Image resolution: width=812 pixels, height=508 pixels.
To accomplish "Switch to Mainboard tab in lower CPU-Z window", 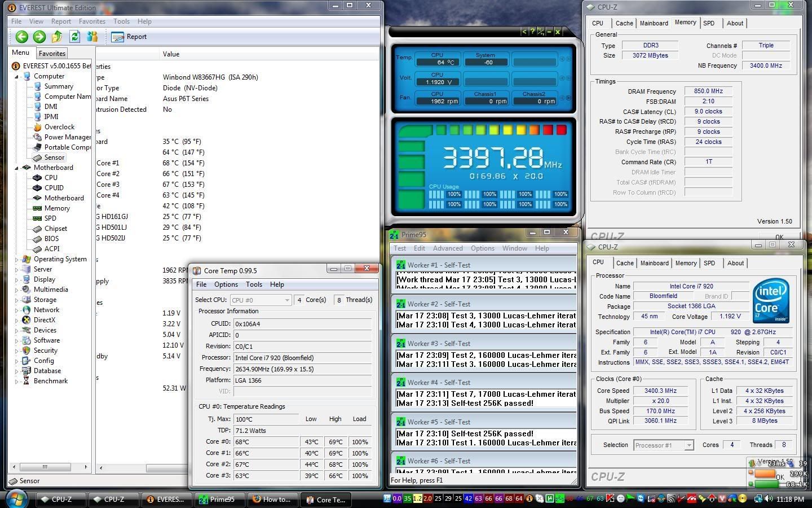I will point(654,263).
